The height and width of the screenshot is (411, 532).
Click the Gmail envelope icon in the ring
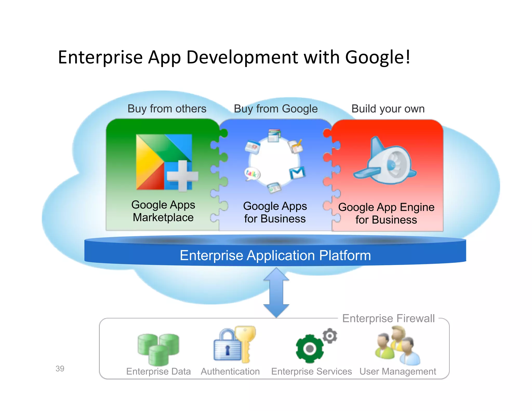297,173
